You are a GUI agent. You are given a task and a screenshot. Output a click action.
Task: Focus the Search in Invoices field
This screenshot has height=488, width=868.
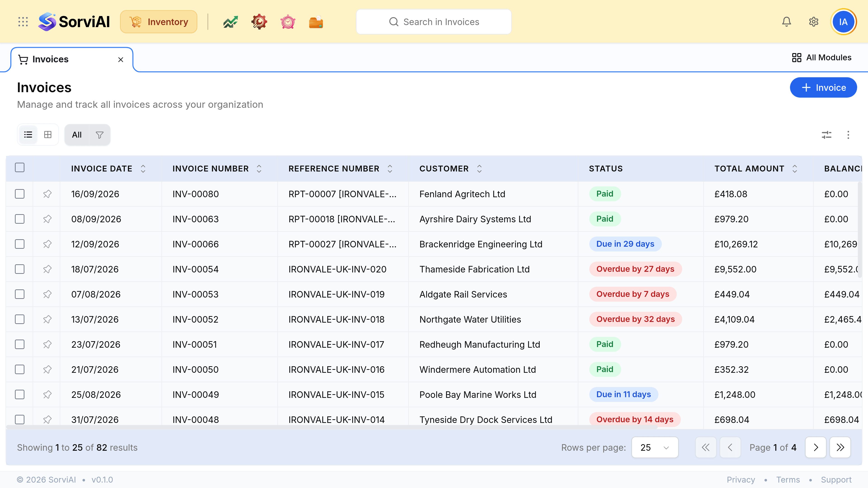[x=434, y=22]
